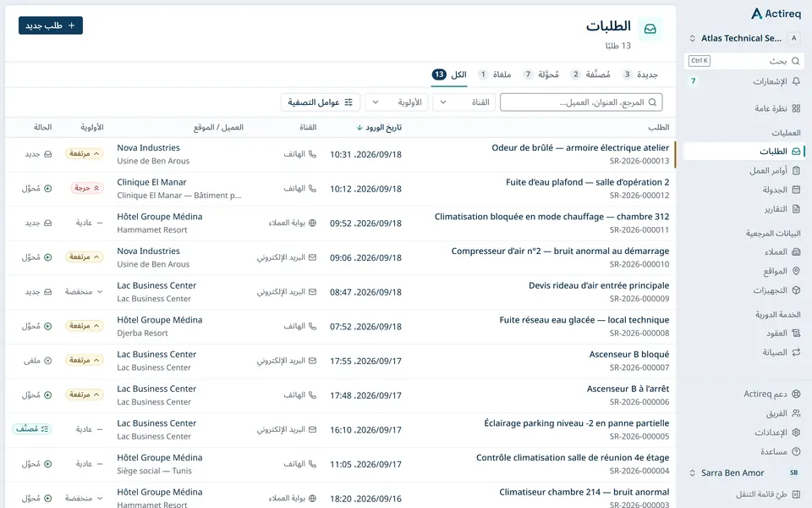Click the customer / site column header
812x508 pixels.
[218, 128]
